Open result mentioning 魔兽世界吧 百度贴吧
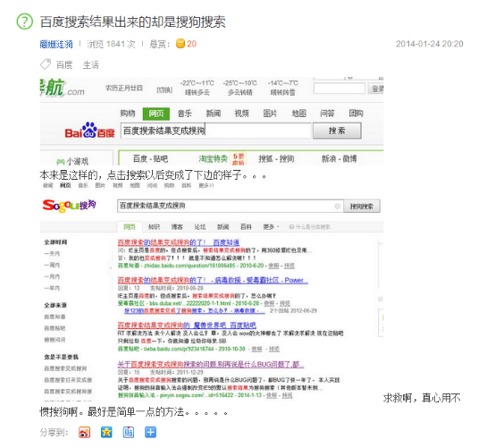Viewport: 495px width, 448px height. click(187, 325)
